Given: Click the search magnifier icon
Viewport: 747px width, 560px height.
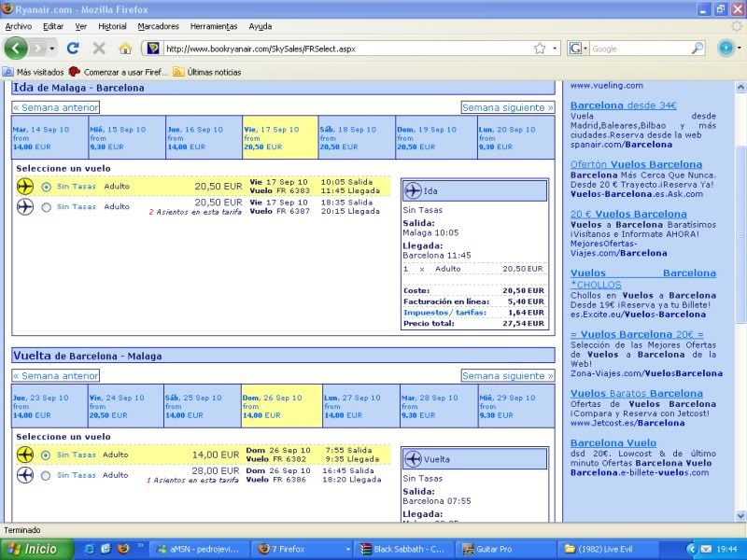Looking at the screenshot, I should click(x=697, y=49).
